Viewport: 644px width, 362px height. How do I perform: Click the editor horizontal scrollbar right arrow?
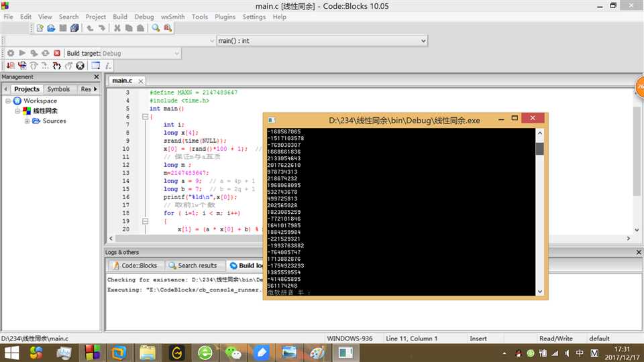click(x=628, y=238)
